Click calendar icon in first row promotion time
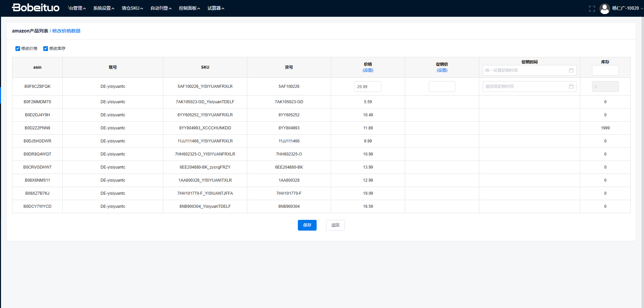Screen dimensions: 644x308 571,86
